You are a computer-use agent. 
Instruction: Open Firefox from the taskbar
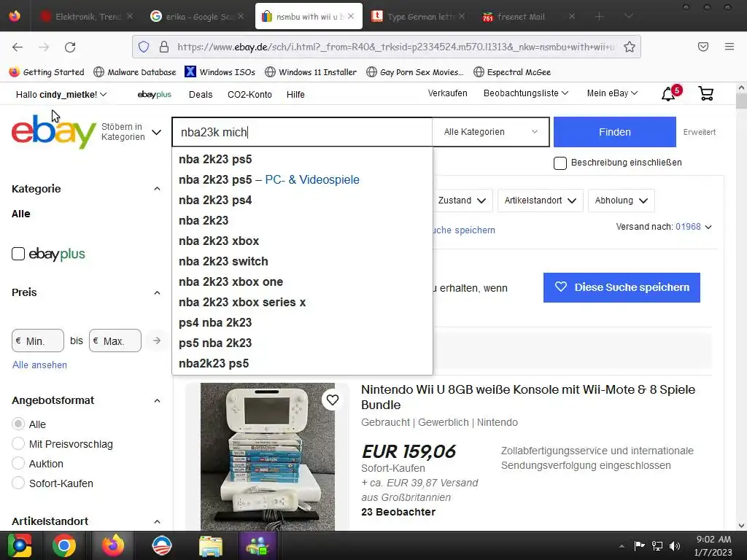pyautogui.click(x=113, y=545)
